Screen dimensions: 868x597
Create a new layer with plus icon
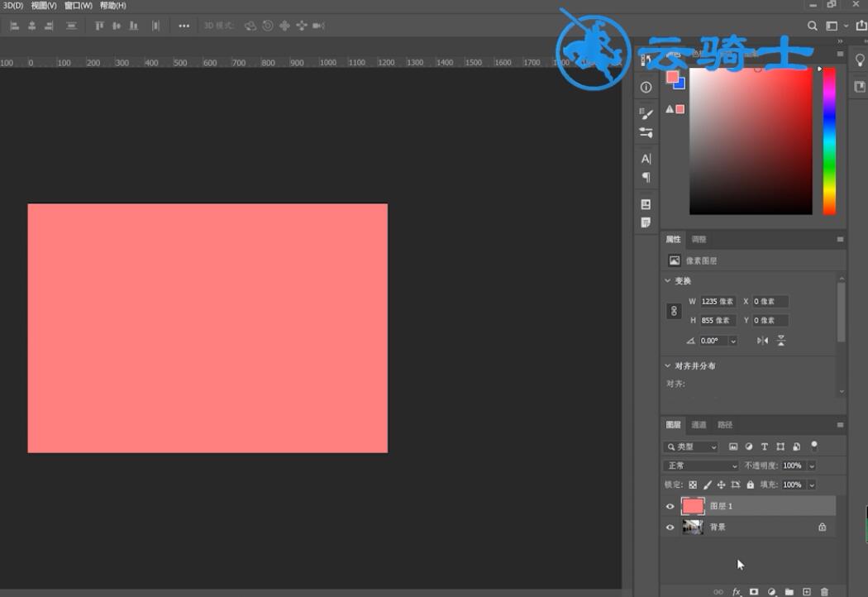coord(807,591)
